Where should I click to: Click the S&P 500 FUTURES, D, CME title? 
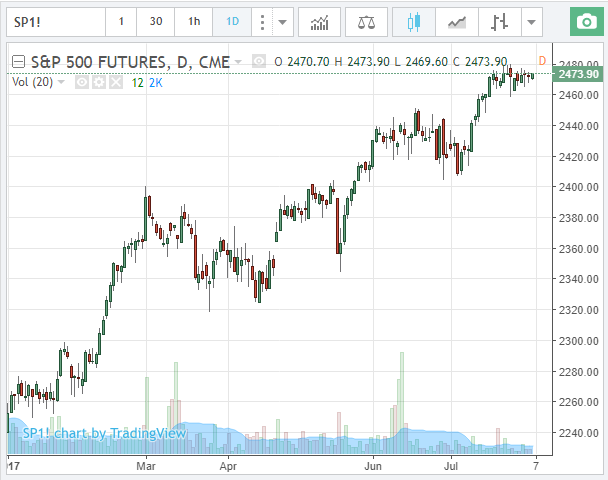click(x=130, y=62)
